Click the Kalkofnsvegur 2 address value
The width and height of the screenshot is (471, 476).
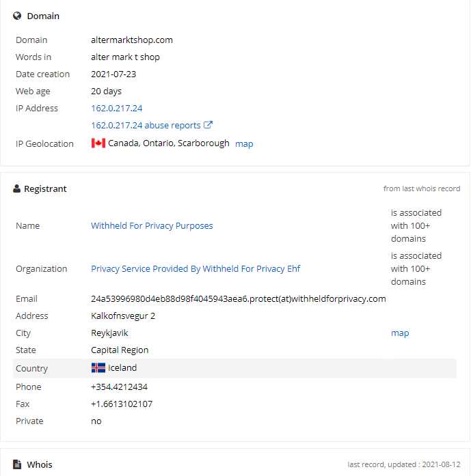(x=123, y=316)
